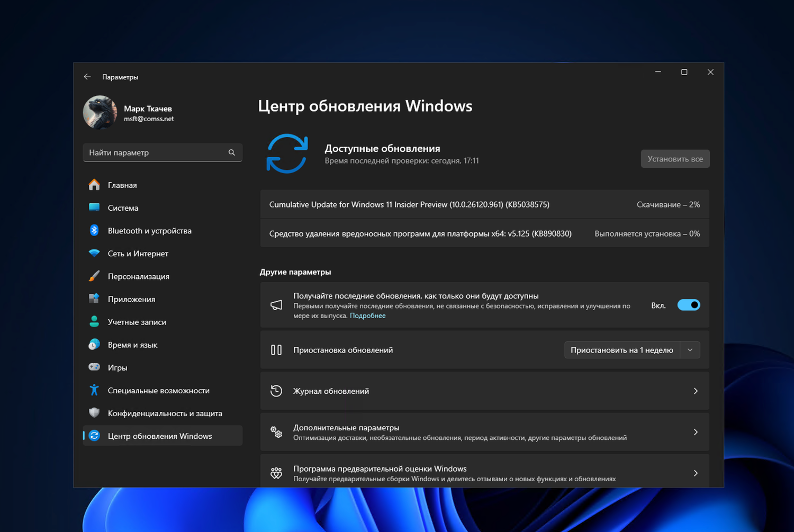Image resolution: width=794 pixels, height=532 pixels.
Task: Click the Доступные обновления heading
Action: pyautogui.click(x=382, y=148)
